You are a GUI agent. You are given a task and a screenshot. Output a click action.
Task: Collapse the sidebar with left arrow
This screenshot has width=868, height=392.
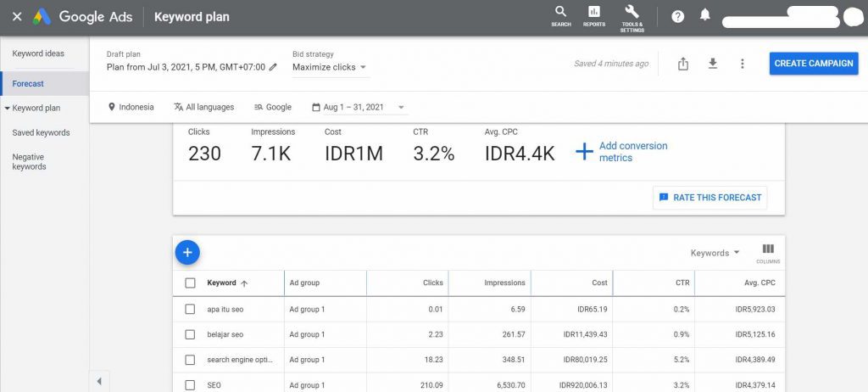(99, 382)
